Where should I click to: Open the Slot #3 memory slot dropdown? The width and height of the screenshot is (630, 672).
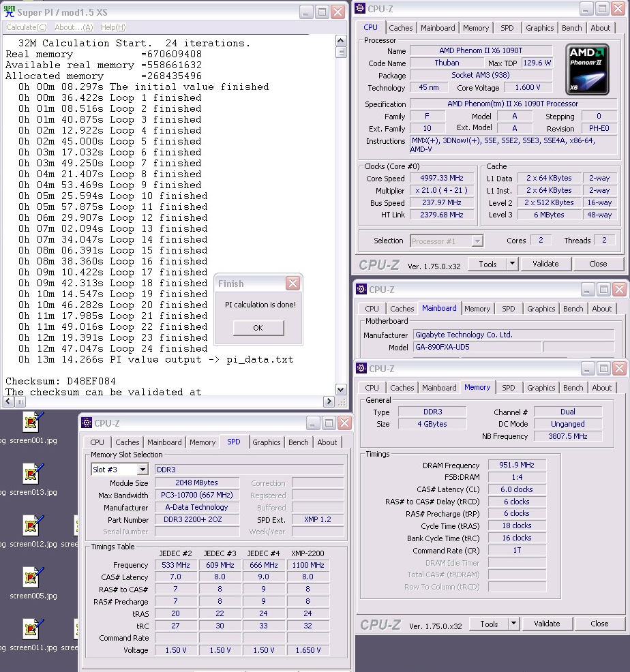142,470
